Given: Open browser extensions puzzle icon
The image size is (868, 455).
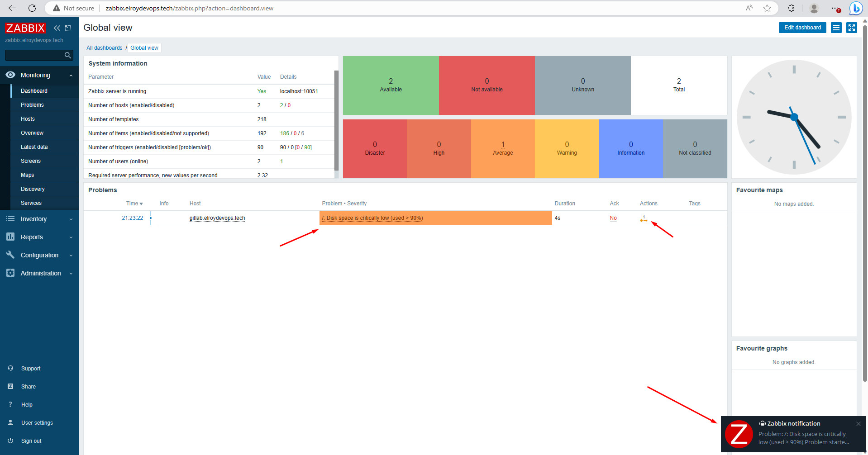Looking at the screenshot, I should point(791,8).
